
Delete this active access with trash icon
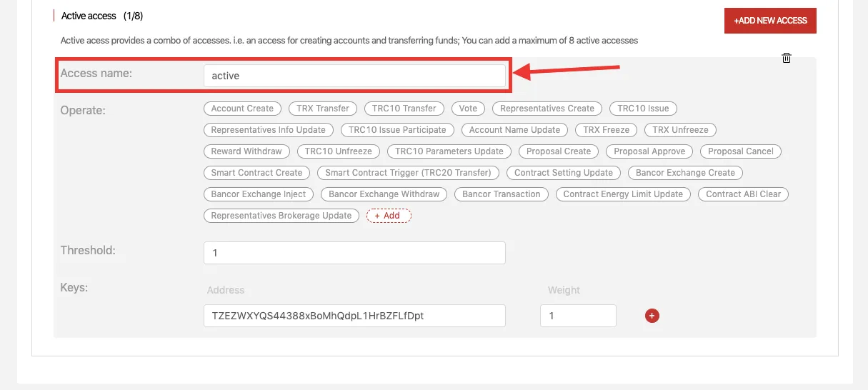pyautogui.click(x=787, y=58)
